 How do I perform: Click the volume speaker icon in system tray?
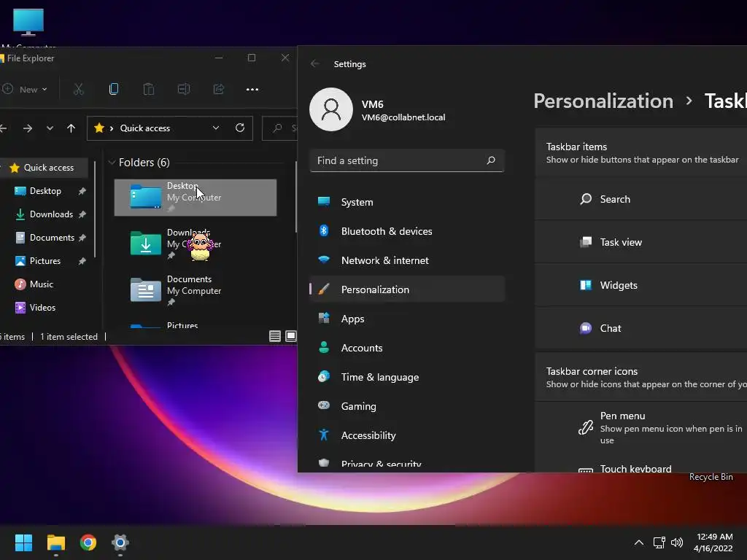pyautogui.click(x=677, y=542)
